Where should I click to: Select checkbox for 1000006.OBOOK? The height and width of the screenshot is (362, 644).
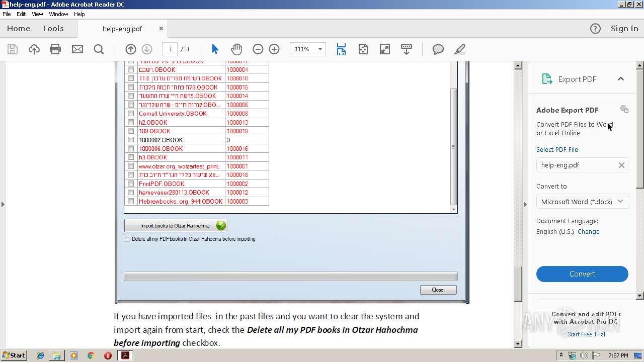(131, 148)
